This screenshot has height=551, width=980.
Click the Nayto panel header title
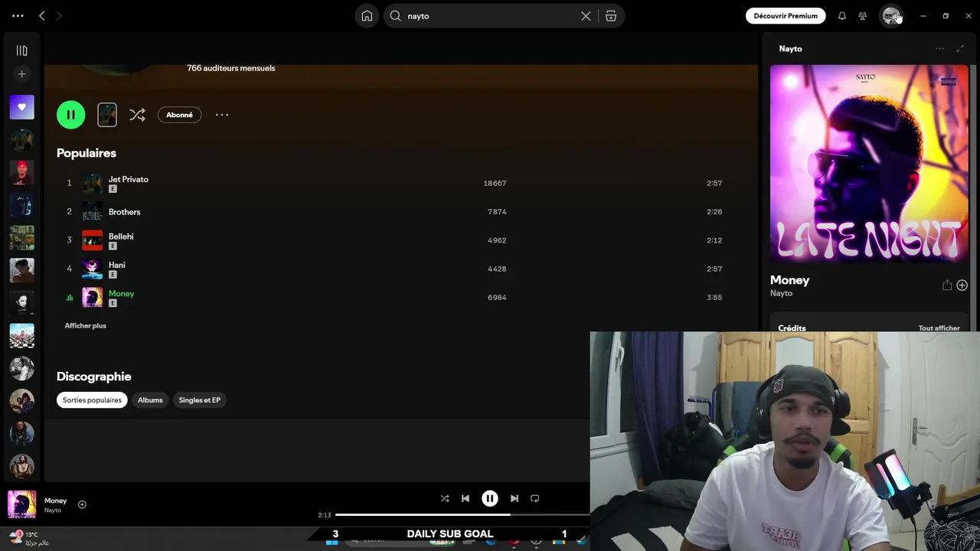[790, 48]
